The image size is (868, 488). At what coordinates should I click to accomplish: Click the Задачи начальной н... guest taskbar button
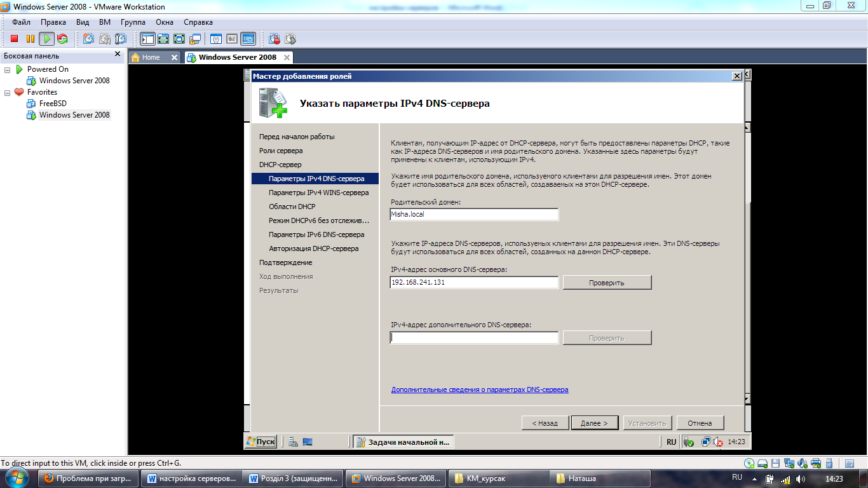tap(403, 442)
